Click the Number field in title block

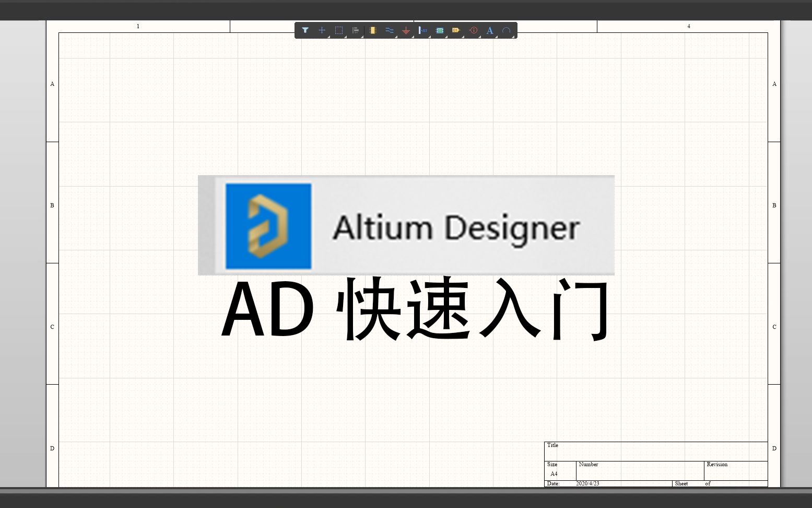640,471
